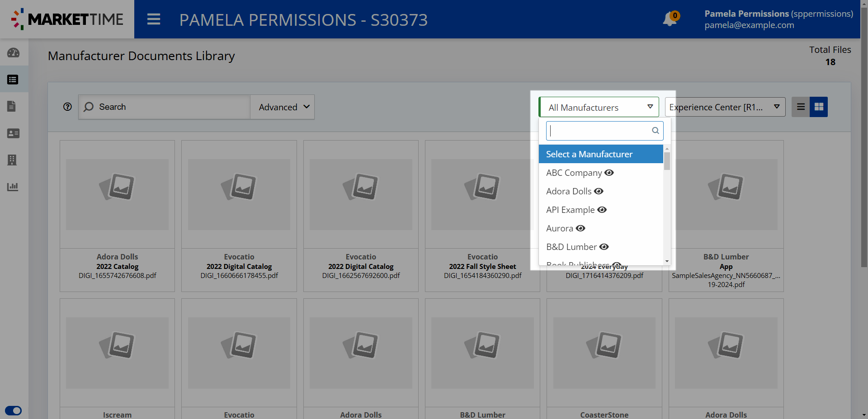This screenshot has width=868, height=419.
Task: Select B&D Lumber in the dropdown list
Action: coord(571,247)
